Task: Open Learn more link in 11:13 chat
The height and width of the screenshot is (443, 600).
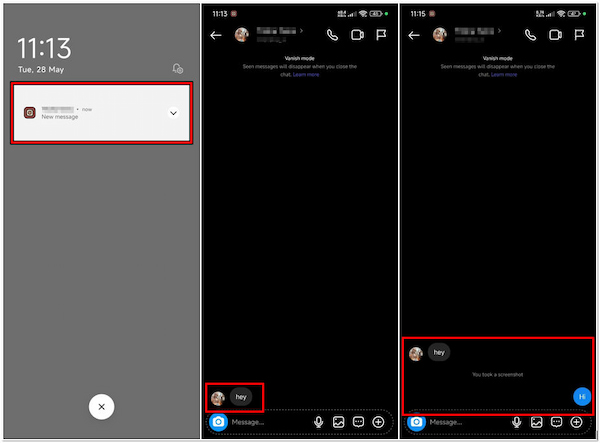Action: click(x=306, y=74)
